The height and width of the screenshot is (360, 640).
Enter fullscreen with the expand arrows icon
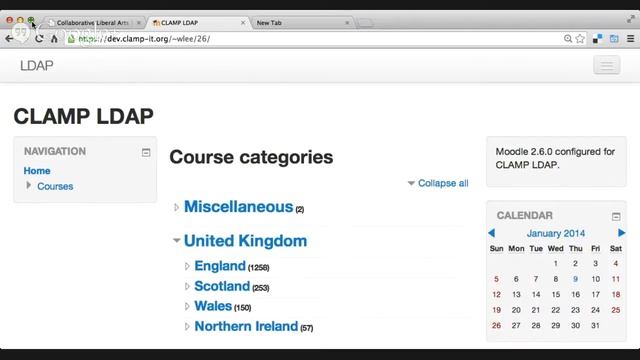[631, 19]
